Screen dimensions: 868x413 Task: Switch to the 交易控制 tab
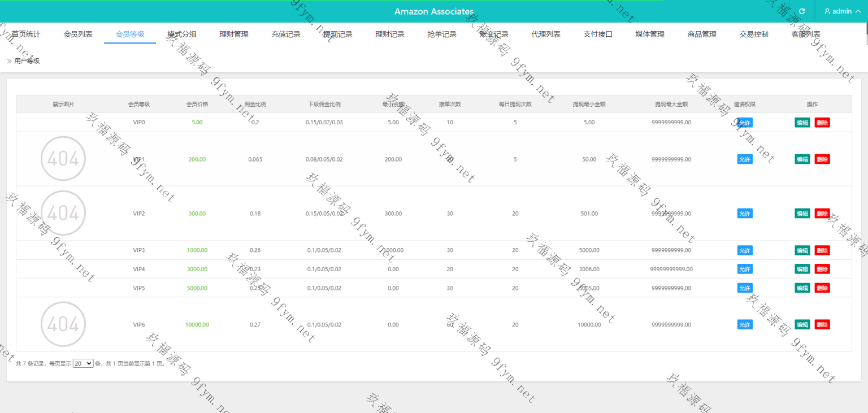pyautogui.click(x=754, y=34)
